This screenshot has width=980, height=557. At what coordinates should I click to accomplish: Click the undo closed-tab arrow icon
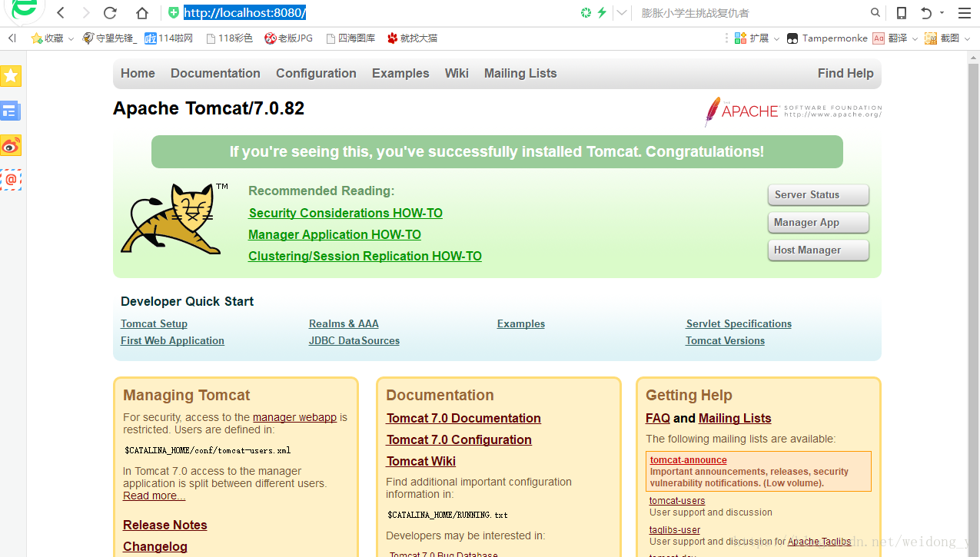pos(926,13)
